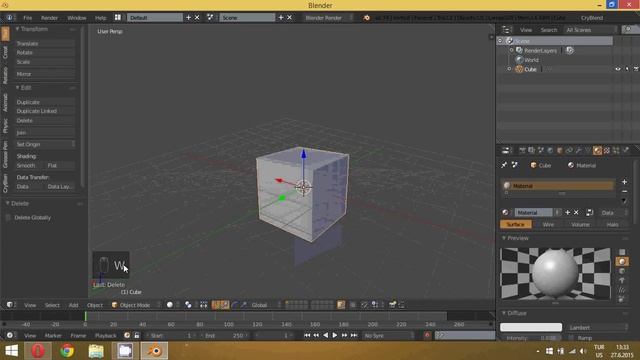
Task: Open the Texture properties tab icon
Action: [607, 151]
